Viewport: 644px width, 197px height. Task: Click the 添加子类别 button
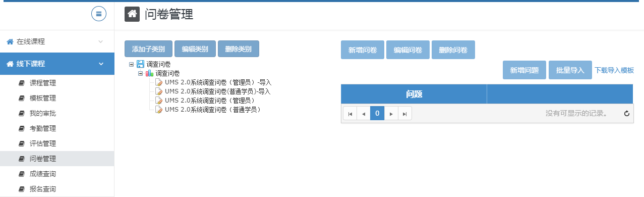(148, 49)
